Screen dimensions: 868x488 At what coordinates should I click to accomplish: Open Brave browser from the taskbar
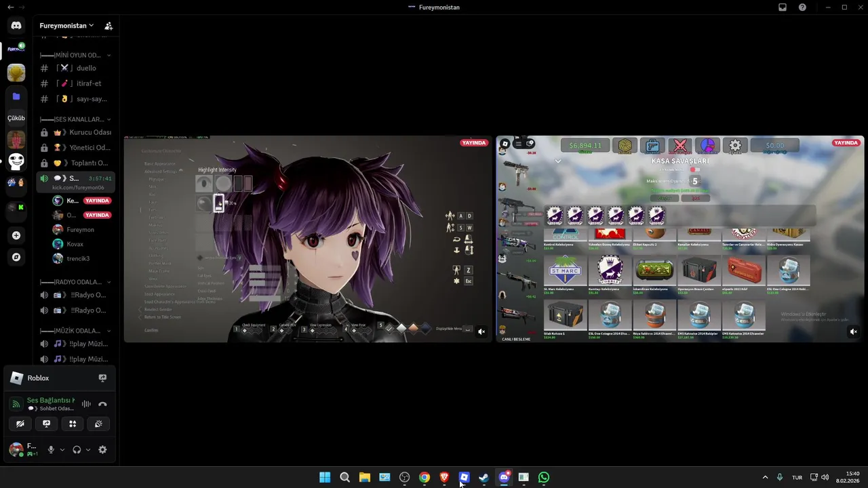444,477
